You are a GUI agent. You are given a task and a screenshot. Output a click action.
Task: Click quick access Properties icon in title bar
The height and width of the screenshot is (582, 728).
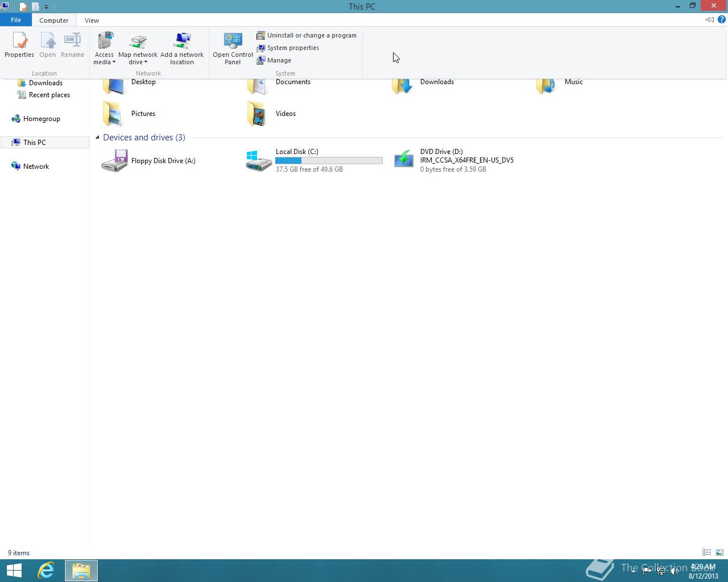click(23, 7)
